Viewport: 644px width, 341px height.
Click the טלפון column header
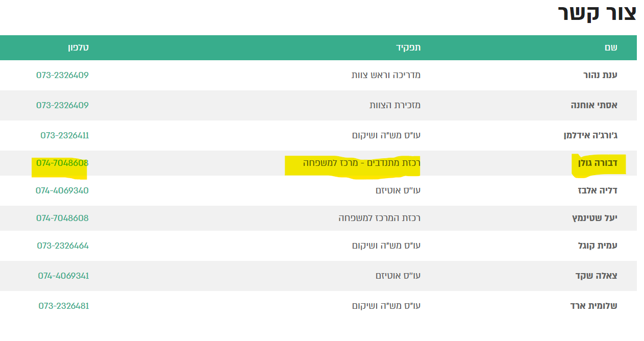(x=78, y=47)
